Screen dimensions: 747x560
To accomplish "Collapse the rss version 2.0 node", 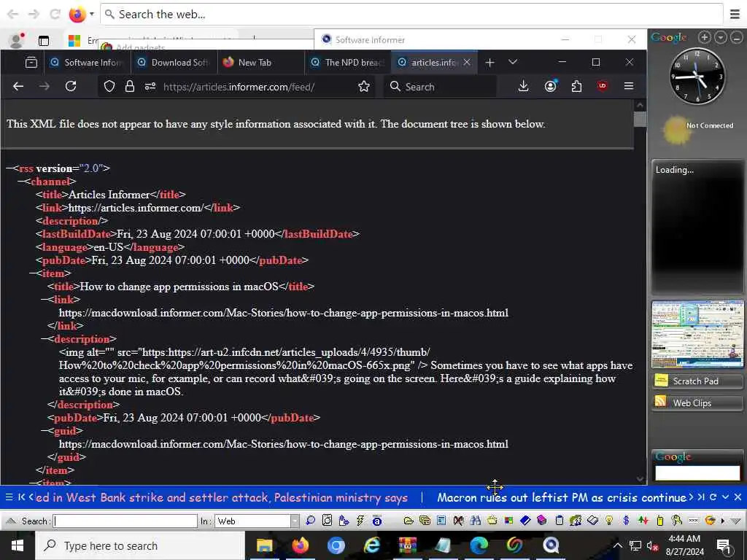I will [9, 168].
